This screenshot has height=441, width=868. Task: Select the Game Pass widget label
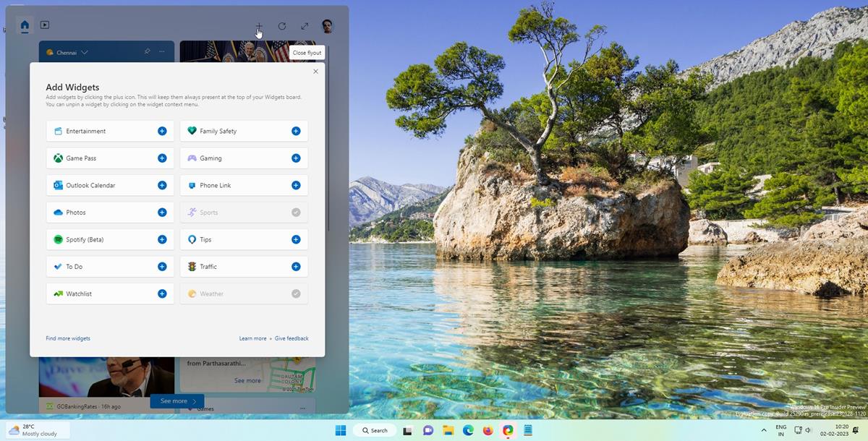(81, 158)
